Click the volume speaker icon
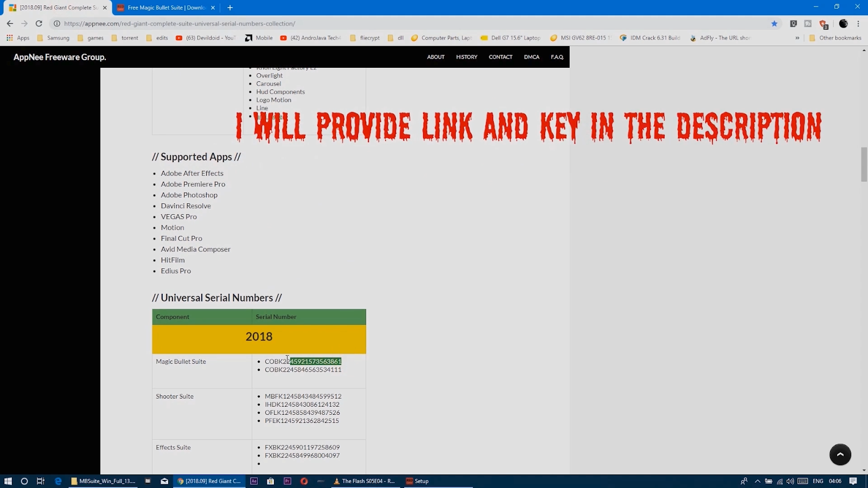The image size is (868, 488). (790, 481)
